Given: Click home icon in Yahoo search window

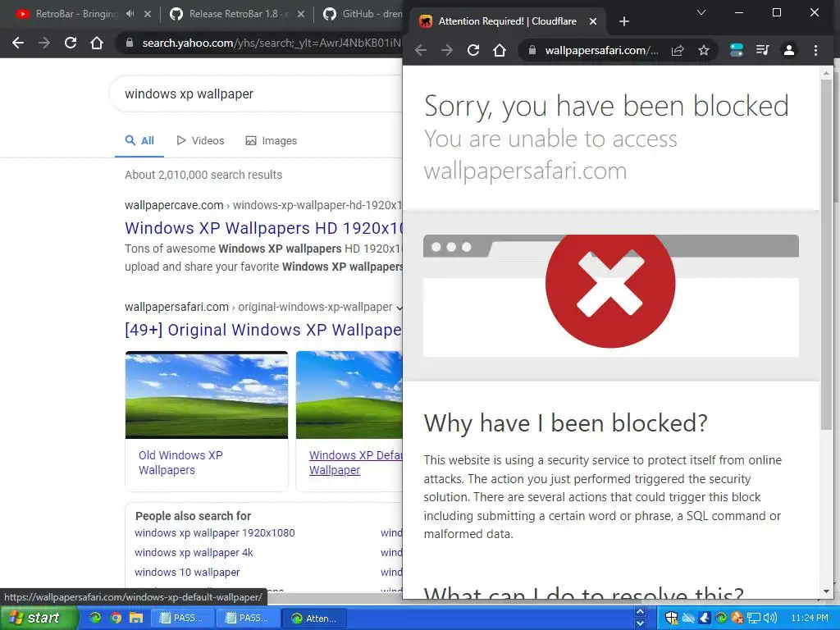Looking at the screenshot, I should pyautogui.click(x=97, y=43).
